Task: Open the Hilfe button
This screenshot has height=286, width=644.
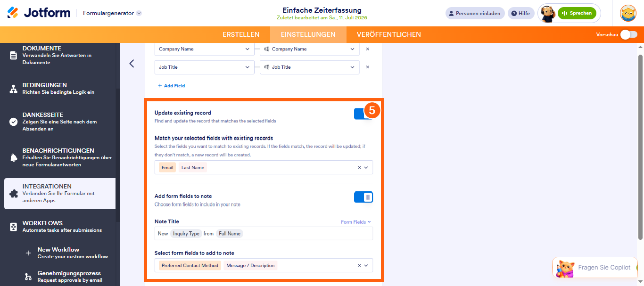Action: [521, 13]
